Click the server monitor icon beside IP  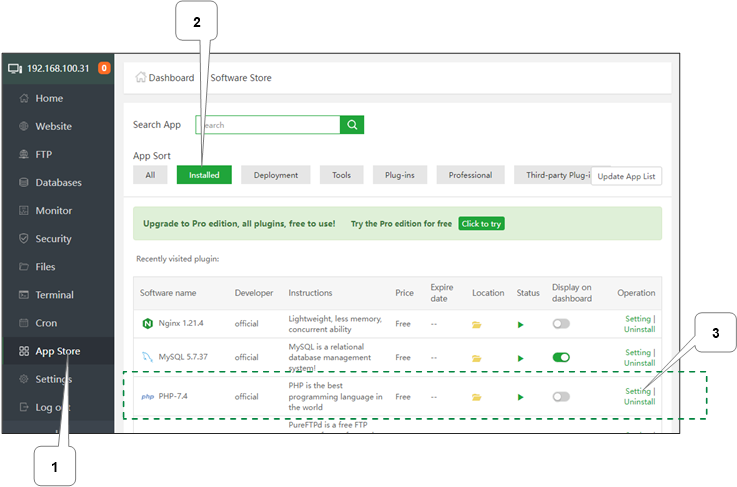(x=15, y=69)
